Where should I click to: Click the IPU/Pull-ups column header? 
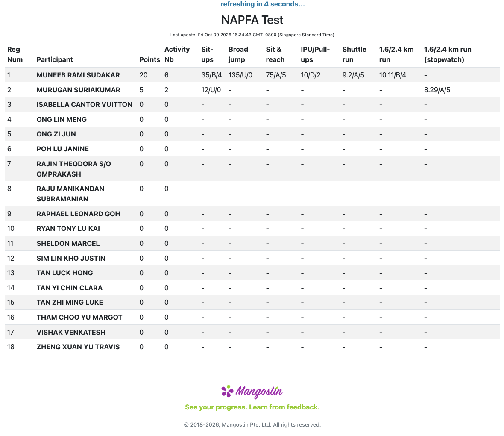pos(315,54)
